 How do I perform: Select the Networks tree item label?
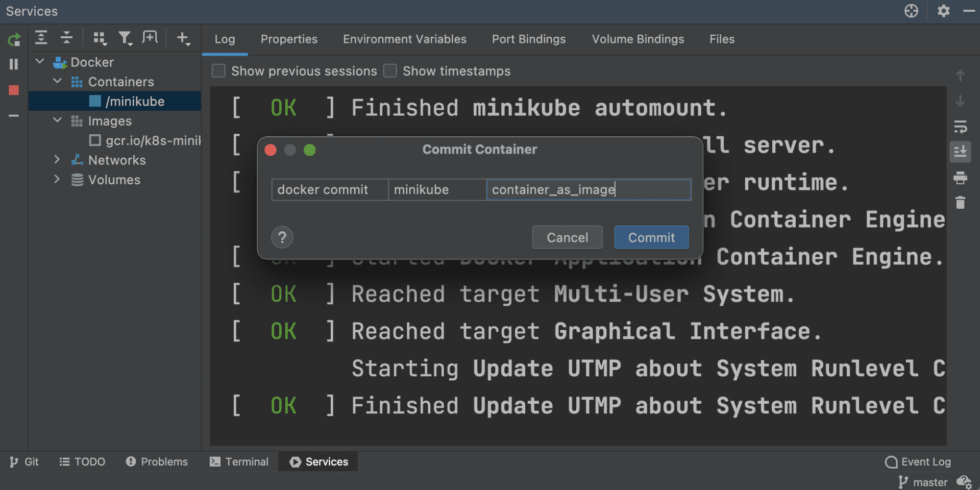117,160
